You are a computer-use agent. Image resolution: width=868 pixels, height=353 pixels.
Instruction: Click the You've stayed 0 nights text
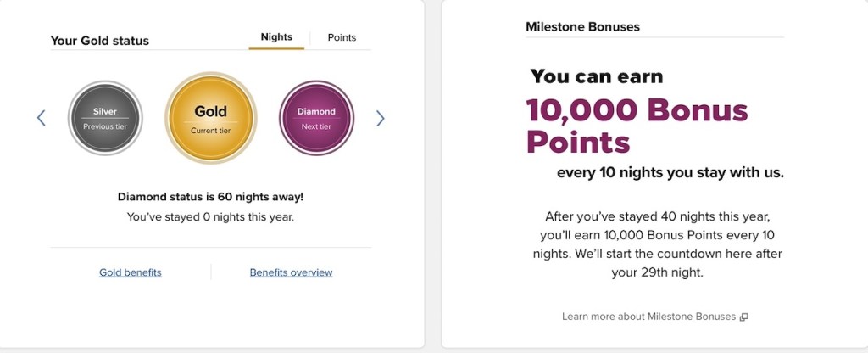[210, 217]
